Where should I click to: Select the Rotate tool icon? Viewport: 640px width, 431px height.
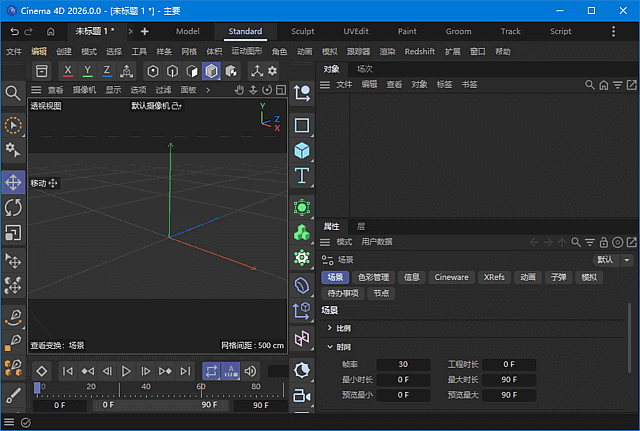(x=14, y=207)
